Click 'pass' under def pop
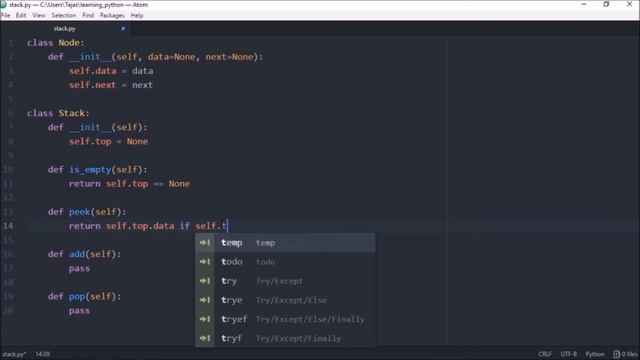The width and height of the screenshot is (640, 360). click(79, 311)
